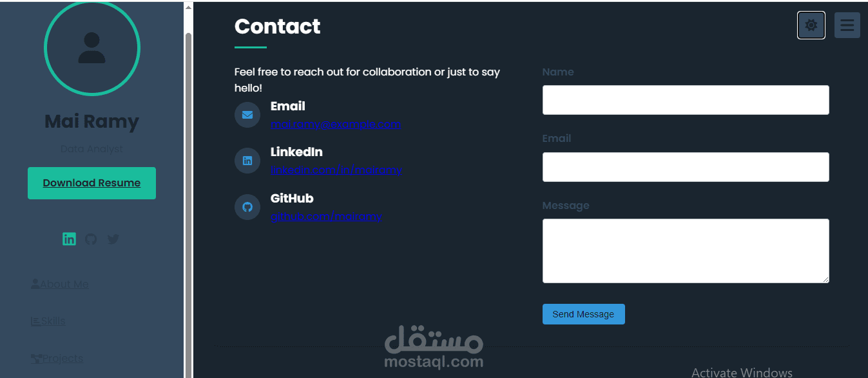Open the GitHub icon in sidebar
The image size is (868, 378).
pos(91,239)
